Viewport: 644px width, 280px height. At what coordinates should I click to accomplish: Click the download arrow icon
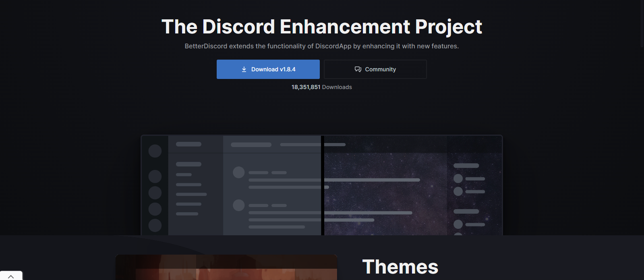click(244, 69)
